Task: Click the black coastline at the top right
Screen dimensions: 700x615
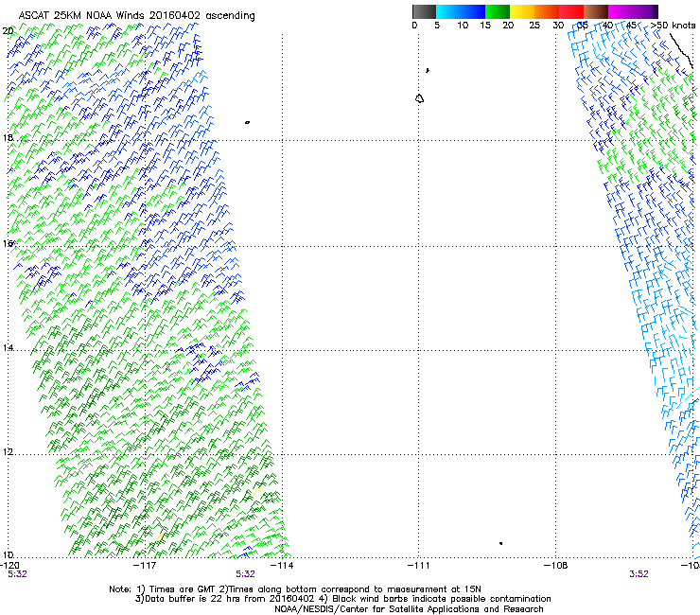Action: click(x=681, y=50)
